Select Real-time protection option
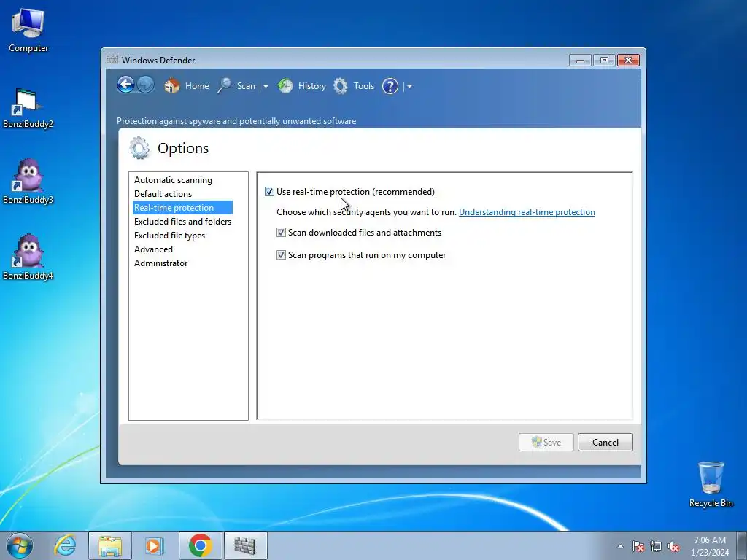Screen dimensions: 747x560 tap(182, 208)
